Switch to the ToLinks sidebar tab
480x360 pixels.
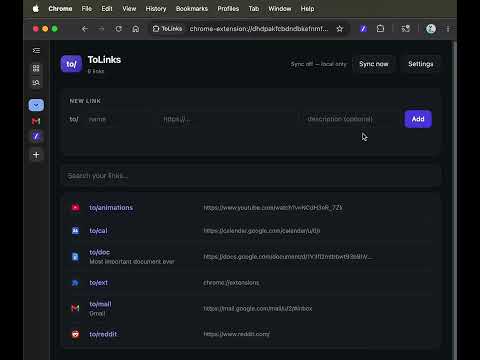[36, 136]
